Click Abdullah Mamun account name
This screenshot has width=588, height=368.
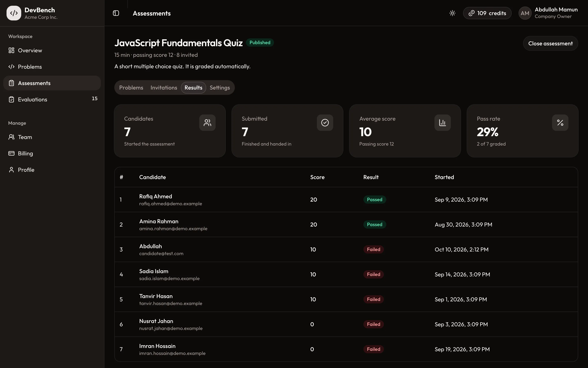pos(556,10)
